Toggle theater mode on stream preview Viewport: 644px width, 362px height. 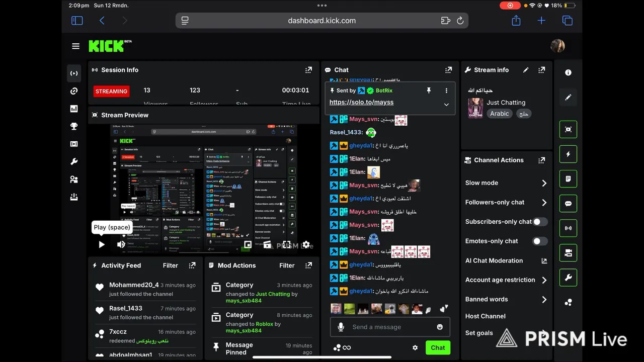pos(267,245)
